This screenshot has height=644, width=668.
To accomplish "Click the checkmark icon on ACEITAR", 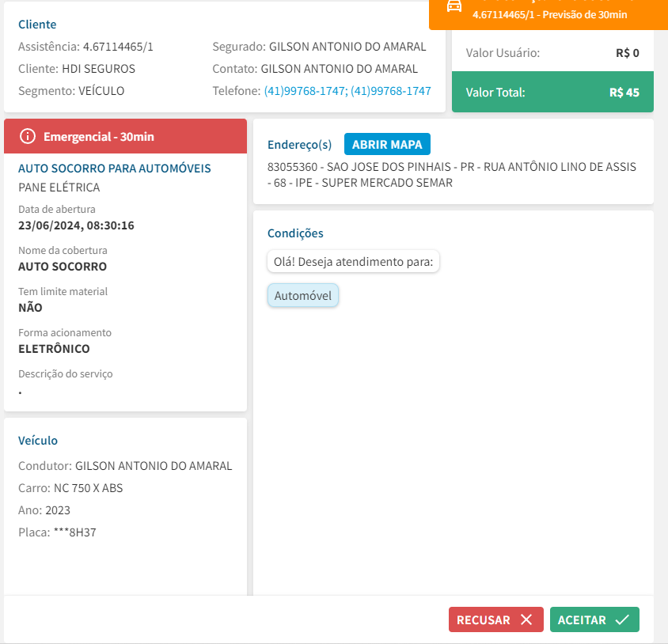I will click(622, 620).
